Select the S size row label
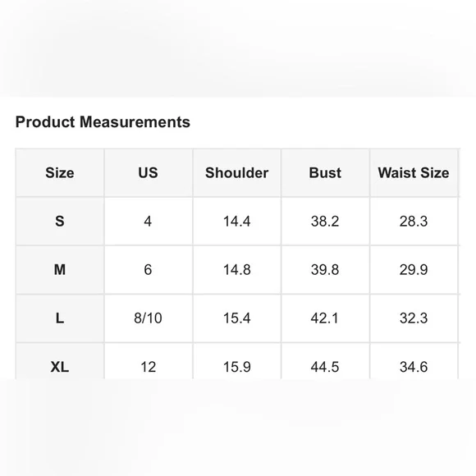The image size is (476, 476). [60, 221]
